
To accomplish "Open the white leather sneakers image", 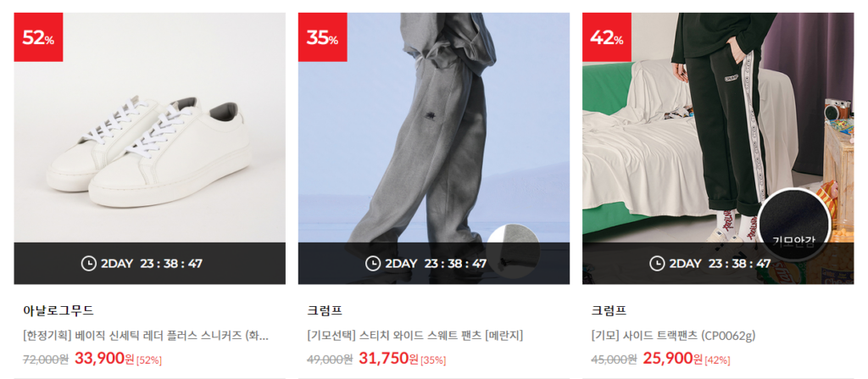I will [x=150, y=127].
